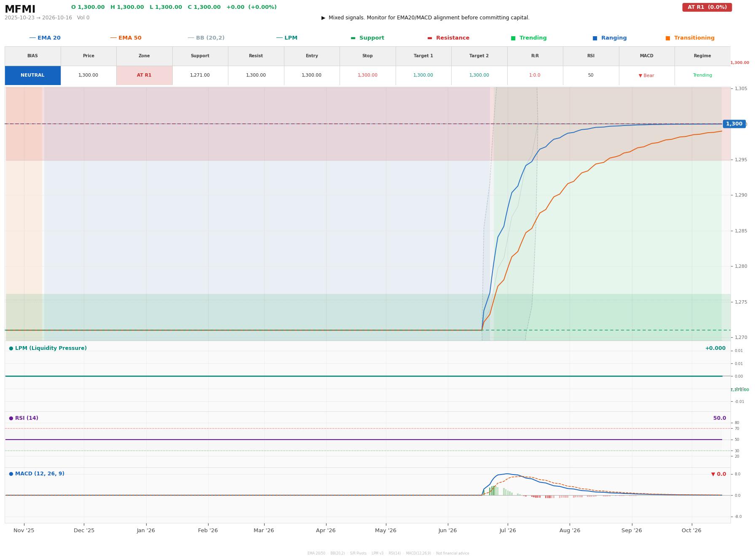Click the LPM (Liquidity Pressure) panel title
Screen dimensions: 755x560
coord(48,348)
